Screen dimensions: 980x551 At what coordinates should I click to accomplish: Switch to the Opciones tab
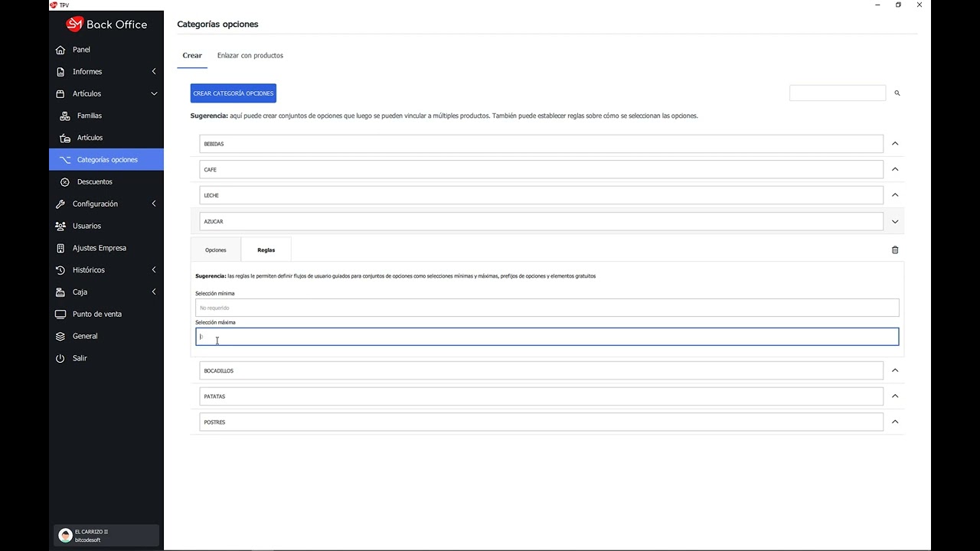(x=216, y=250)
